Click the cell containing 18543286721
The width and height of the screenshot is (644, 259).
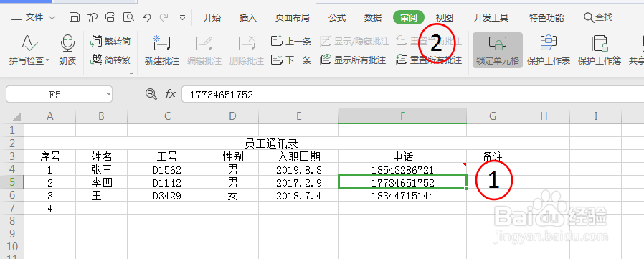pyautogui.click(x=402, y=169)
